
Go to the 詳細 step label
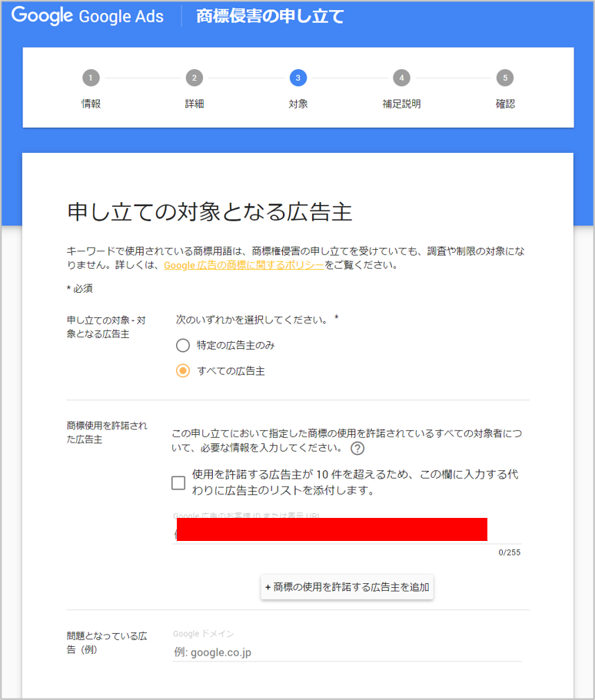pos(194,104)
